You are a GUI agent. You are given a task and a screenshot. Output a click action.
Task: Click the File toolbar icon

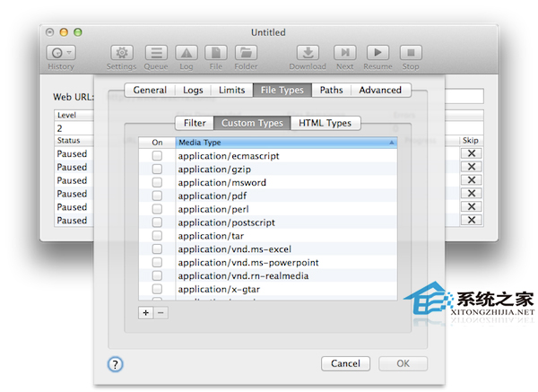216,53
